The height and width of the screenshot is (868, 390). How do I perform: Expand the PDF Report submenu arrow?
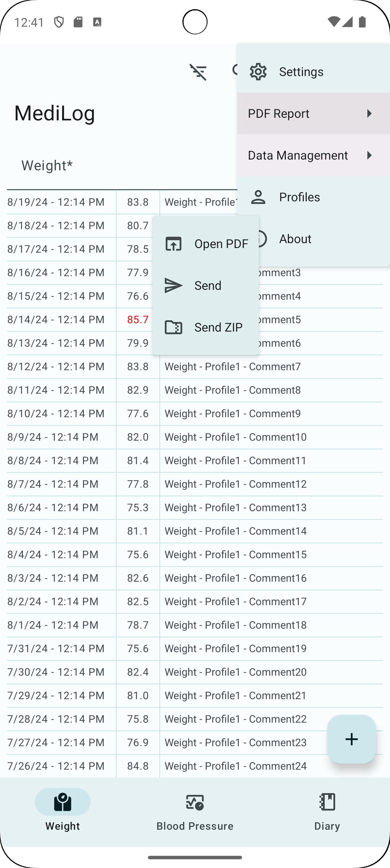[x=369, y=113]
